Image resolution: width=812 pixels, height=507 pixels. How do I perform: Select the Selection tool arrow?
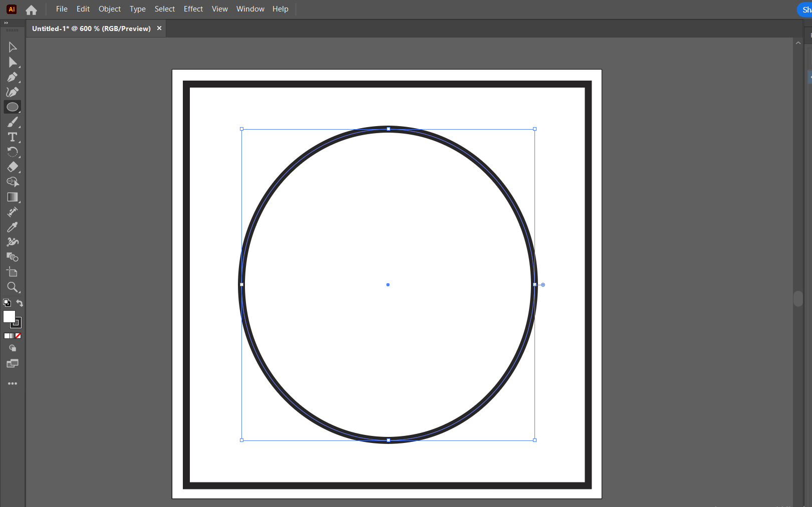pyautogui.click(x=13, y=47)
